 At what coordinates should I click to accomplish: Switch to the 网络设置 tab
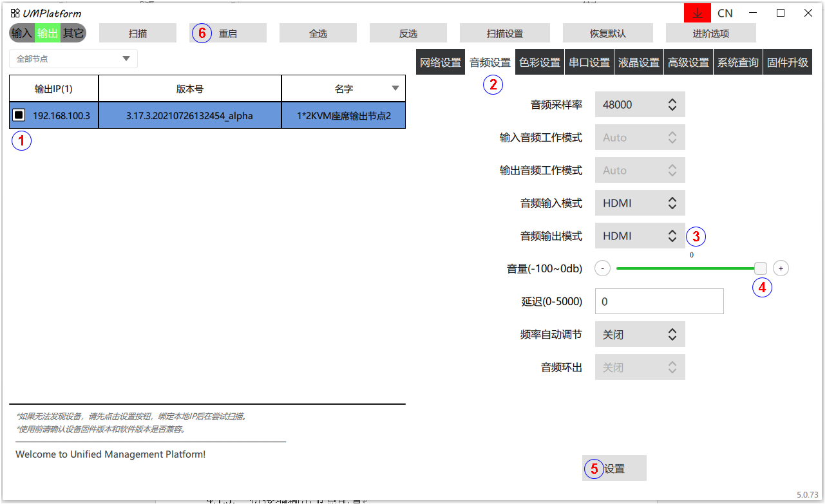tap(441, 62)
